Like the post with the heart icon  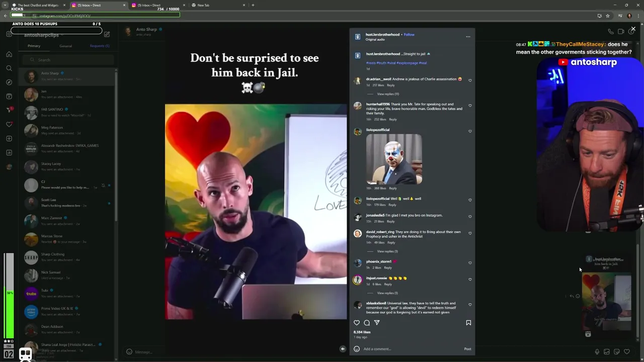357,323
